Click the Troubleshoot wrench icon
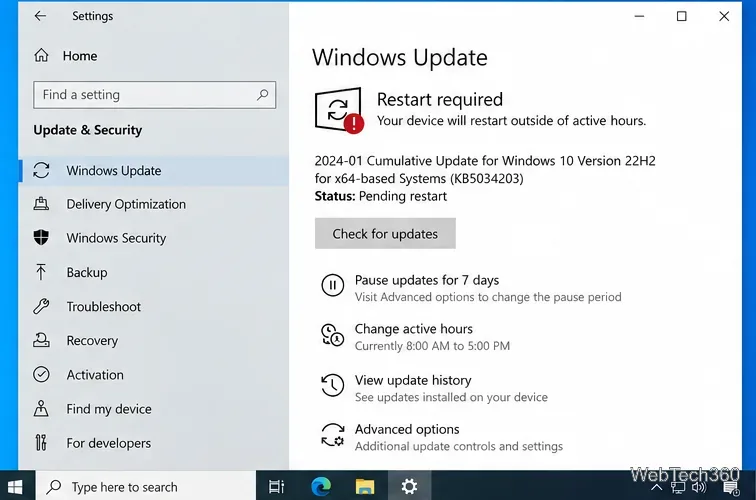Image resolution: width=756 pixels, height=500 pixels. point(41,306)
